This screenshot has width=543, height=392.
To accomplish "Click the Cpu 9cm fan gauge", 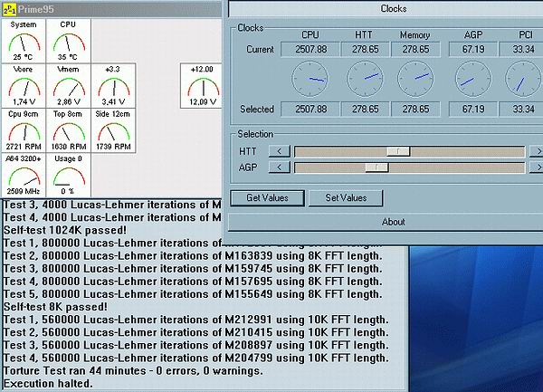I will [x=24, y=130].
